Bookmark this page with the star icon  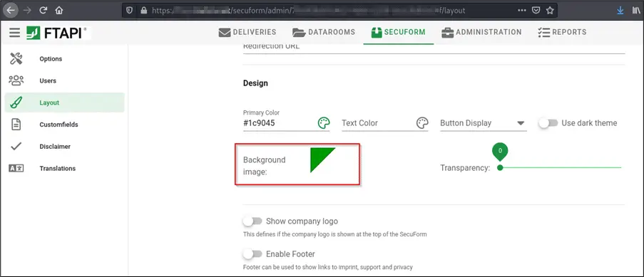(x=550, y=10)
